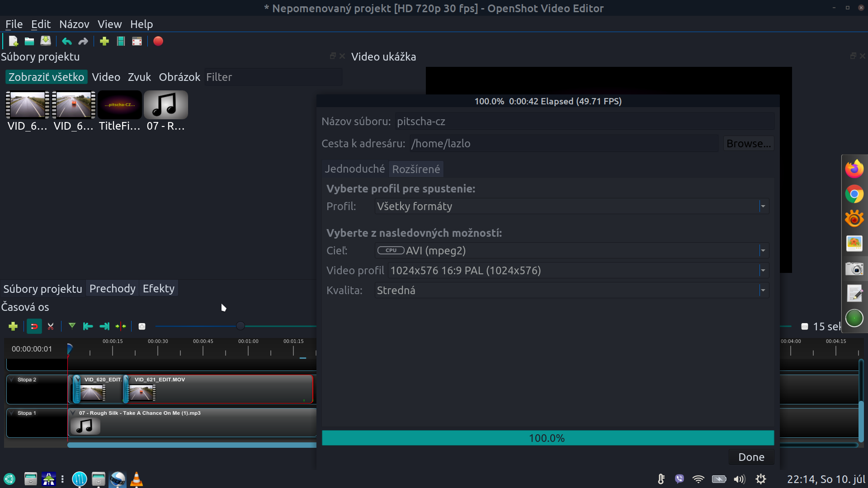Center timeline on playhead icon
The height and width of the screenshot is (488, 868).
point(121,326)
